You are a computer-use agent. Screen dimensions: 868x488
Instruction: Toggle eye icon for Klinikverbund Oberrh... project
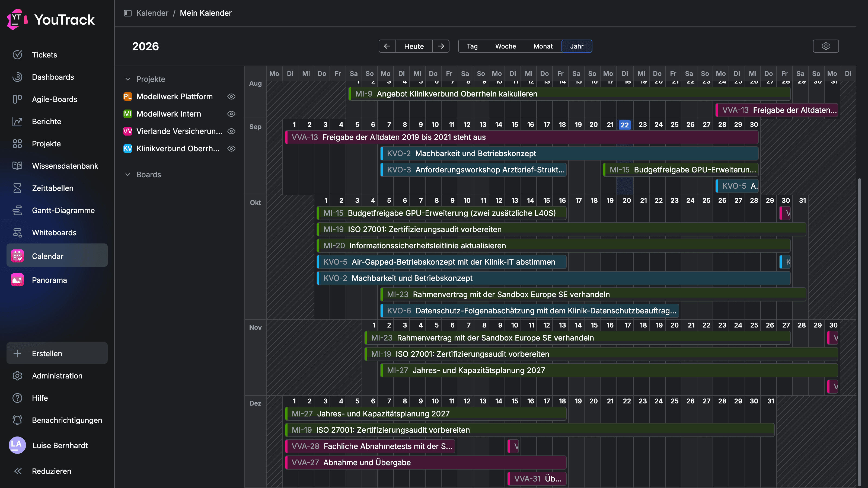pyautogui.click(x=231, y=149)
